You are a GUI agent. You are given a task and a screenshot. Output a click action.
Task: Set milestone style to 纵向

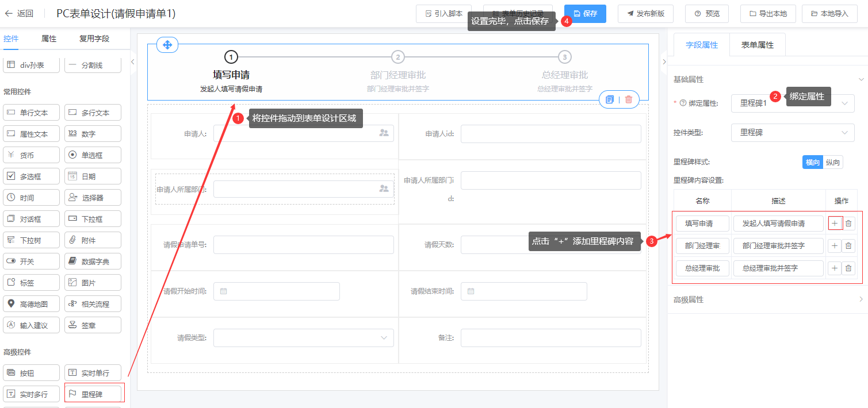[x=833, y=162]
